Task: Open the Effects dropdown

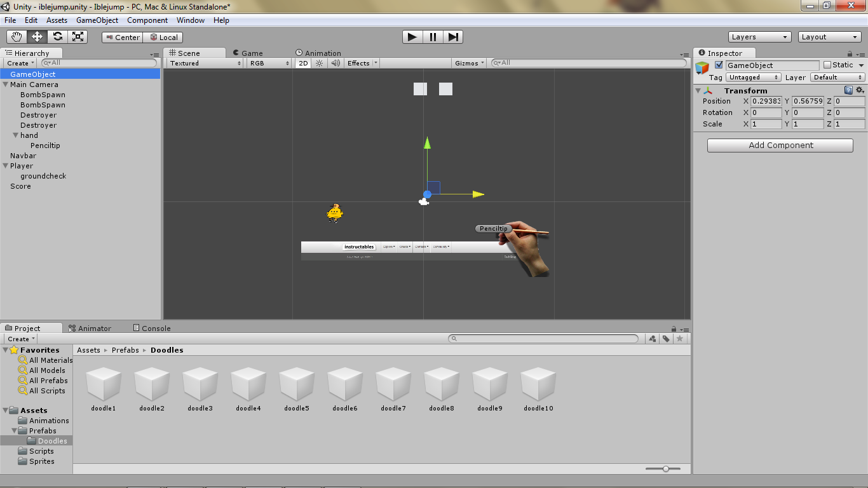Action: coord(362,63)
